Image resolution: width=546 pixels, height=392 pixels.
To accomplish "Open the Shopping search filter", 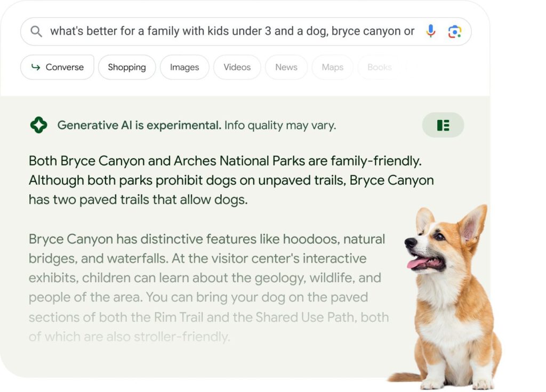I will (126, 67).
